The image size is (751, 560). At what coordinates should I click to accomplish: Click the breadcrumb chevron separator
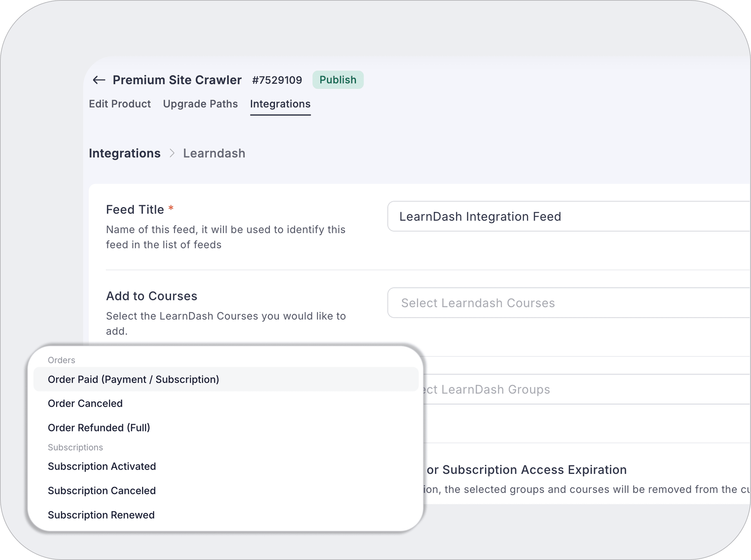point(172,153)
